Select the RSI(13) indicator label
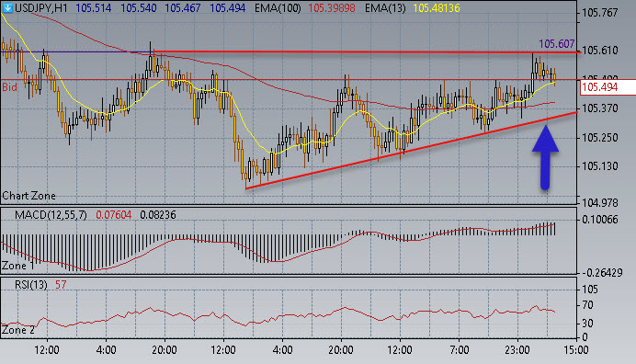This screenshot has height=364, width=636. pos(31,284)
